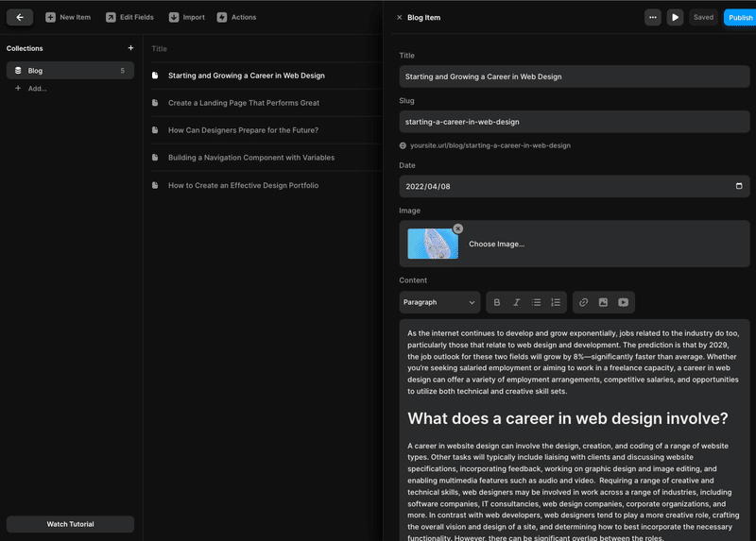Click the file icon beside 'Building a Navigation Component'
This screenshot has width=756, height=541.
pyautogui.click(x=155, y=158)
